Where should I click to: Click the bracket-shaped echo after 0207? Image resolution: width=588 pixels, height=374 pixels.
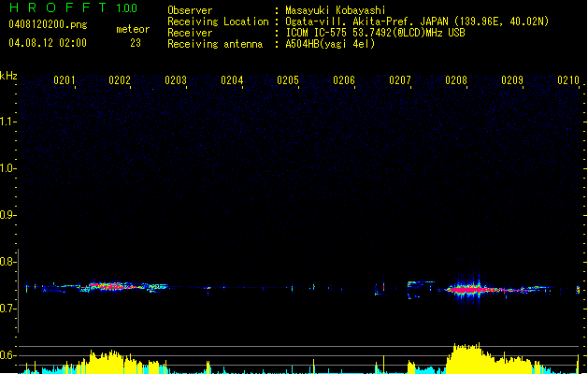coord(420,290)
